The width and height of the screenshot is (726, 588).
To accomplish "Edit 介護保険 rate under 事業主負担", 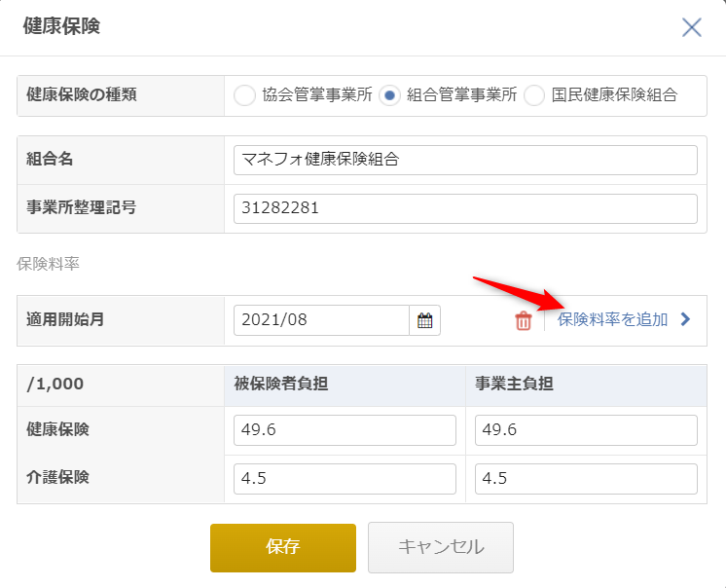I will click(586, 478).
